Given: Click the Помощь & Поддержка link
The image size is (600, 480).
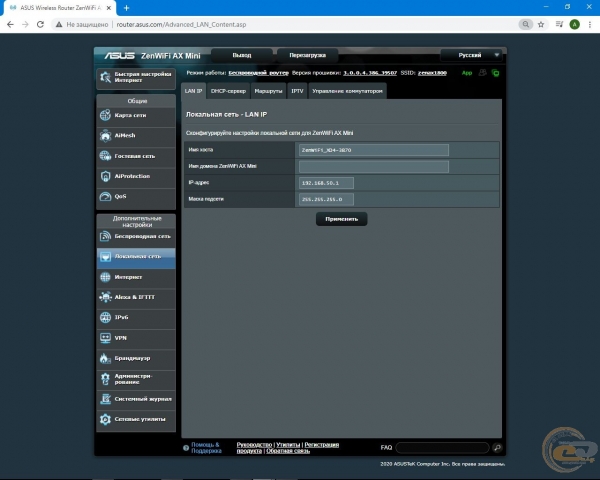Looking at the screenshot, I should tap(206, 448).
